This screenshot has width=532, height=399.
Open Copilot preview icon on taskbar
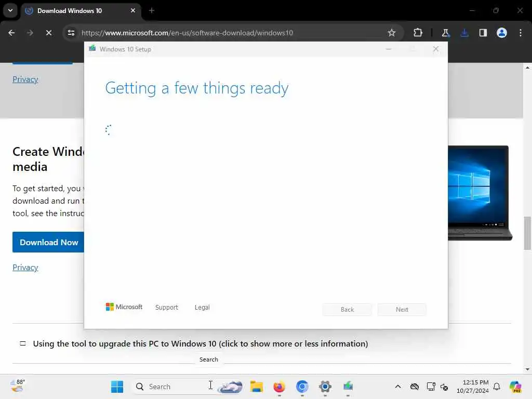pos(515,387)
